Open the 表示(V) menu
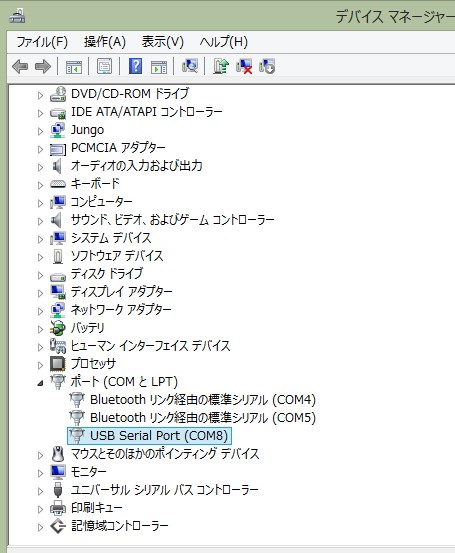Viewport: 455px width, 553px height. [163, 42]
